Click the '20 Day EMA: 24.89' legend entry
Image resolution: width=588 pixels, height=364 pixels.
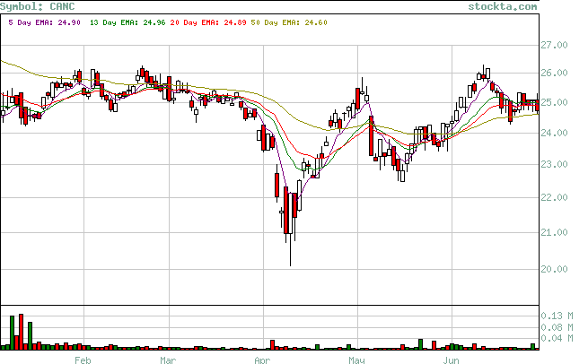tap(208, 22)
